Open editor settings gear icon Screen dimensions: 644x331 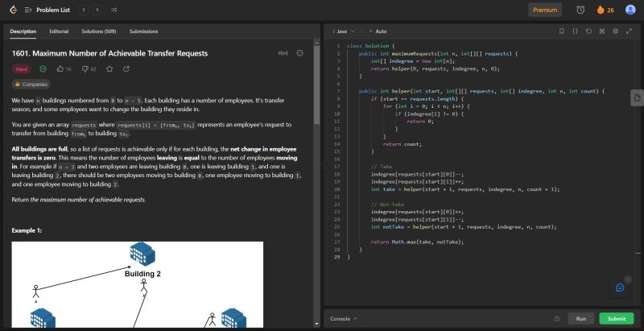click(x=615, y=31)
